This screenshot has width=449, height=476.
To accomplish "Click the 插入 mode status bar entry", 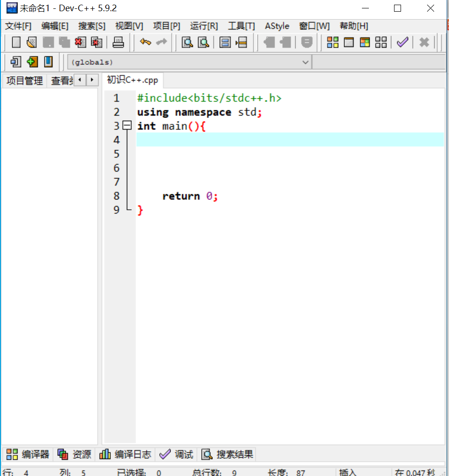I will tap(347, 472).
